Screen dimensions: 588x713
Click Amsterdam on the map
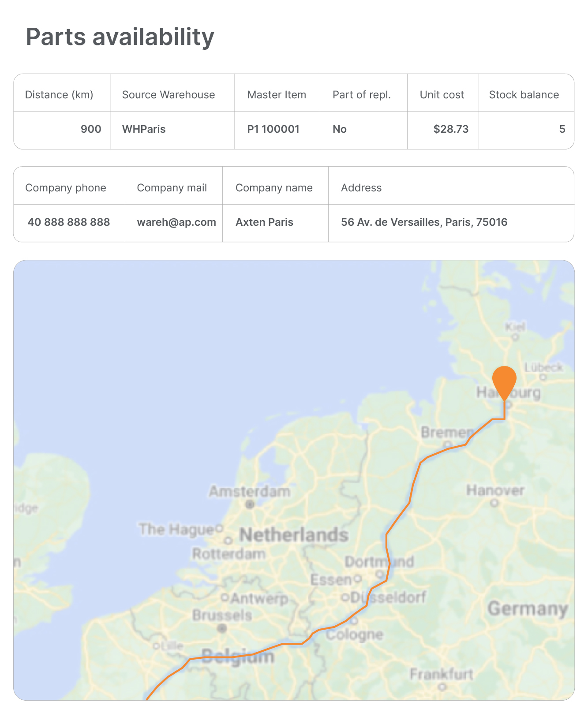coord(250,492)
